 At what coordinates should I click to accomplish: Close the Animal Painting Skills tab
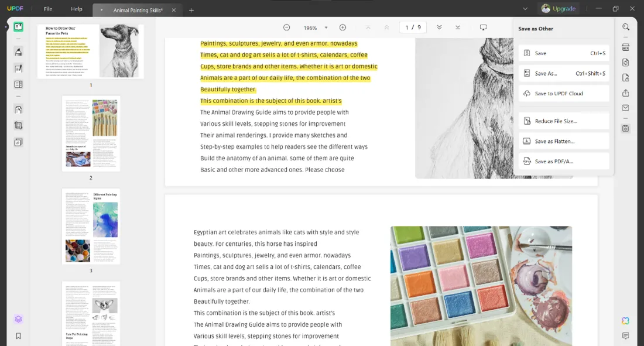tap(174, 10)
